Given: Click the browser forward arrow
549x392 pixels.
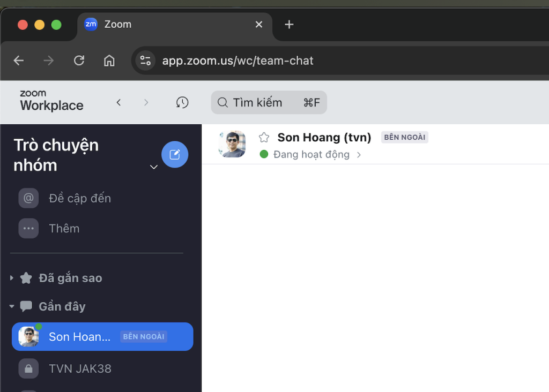Looking at the screenshot, I should click(49, 61).
